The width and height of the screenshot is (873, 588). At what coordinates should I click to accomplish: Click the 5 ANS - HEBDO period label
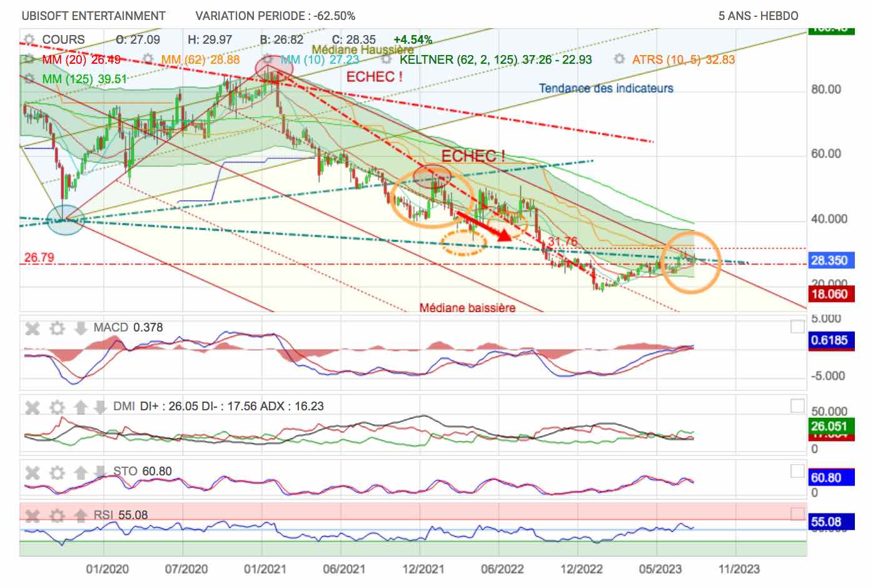click(x=758, y=16)
